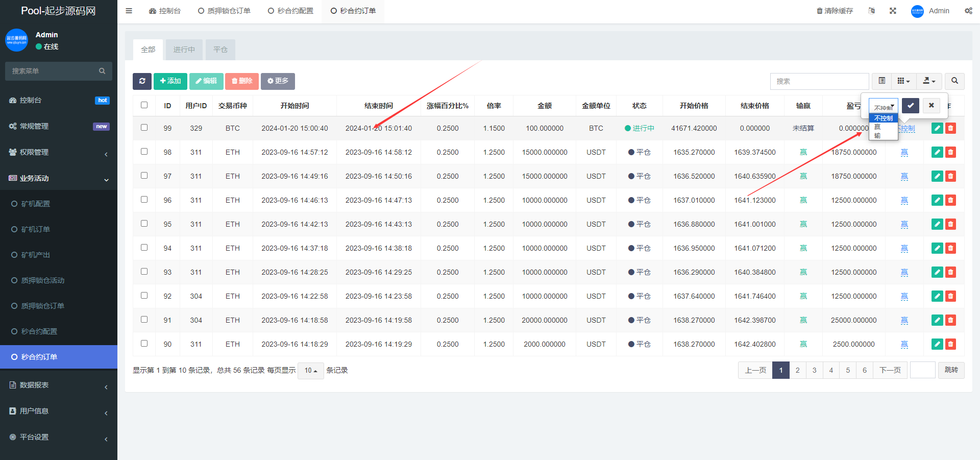Click the green edit icon for order 98
This screenshot has height=460, width=980.
click(x=937, y=152)
